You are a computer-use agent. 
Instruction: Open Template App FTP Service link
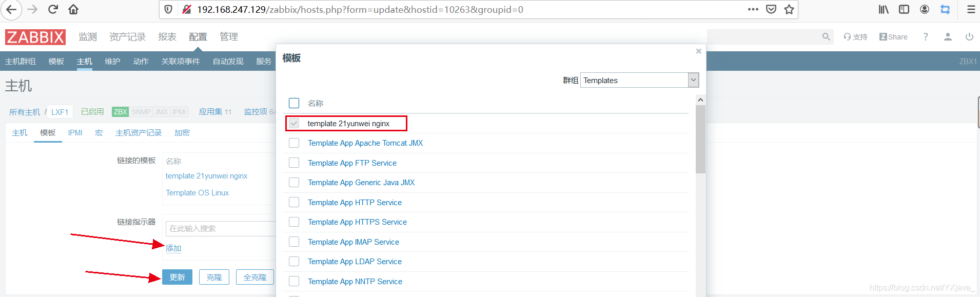coord(352,163)
